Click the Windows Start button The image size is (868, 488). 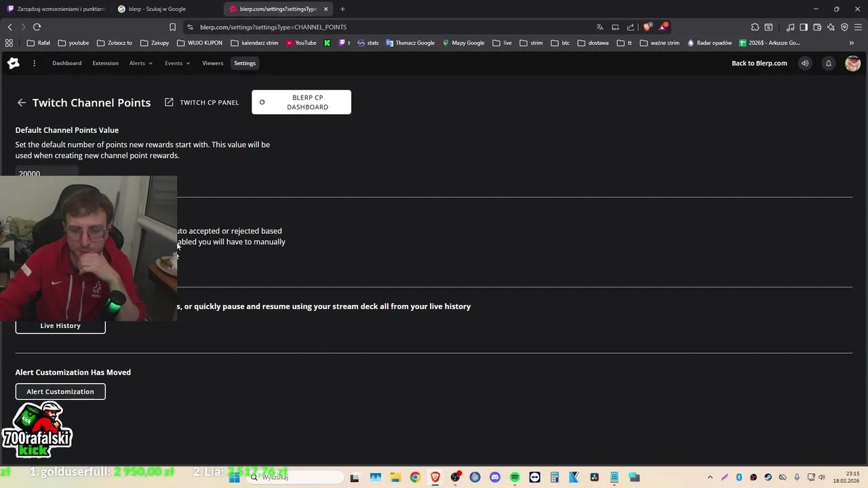[x=235, y=477]
